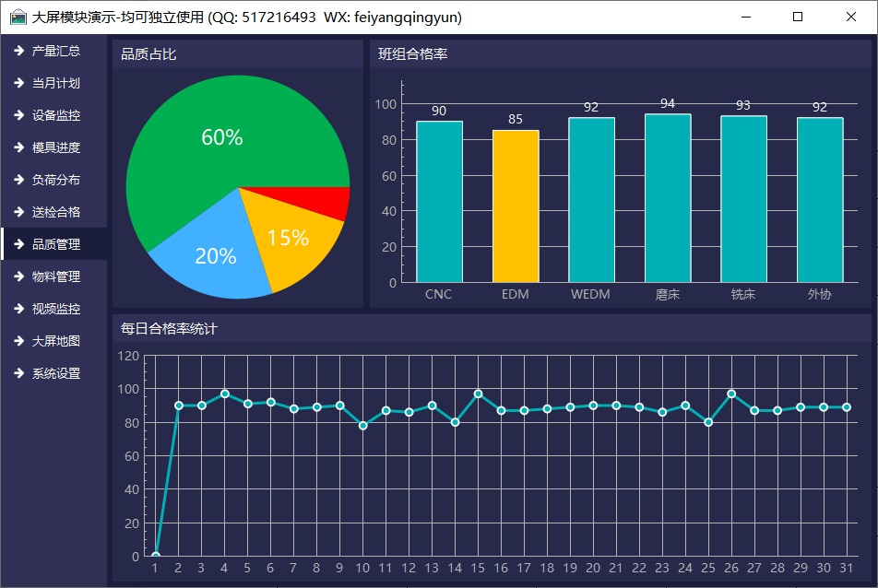
Task: Click the arrow icon next to 模具进度
Action: coord(18,147)
